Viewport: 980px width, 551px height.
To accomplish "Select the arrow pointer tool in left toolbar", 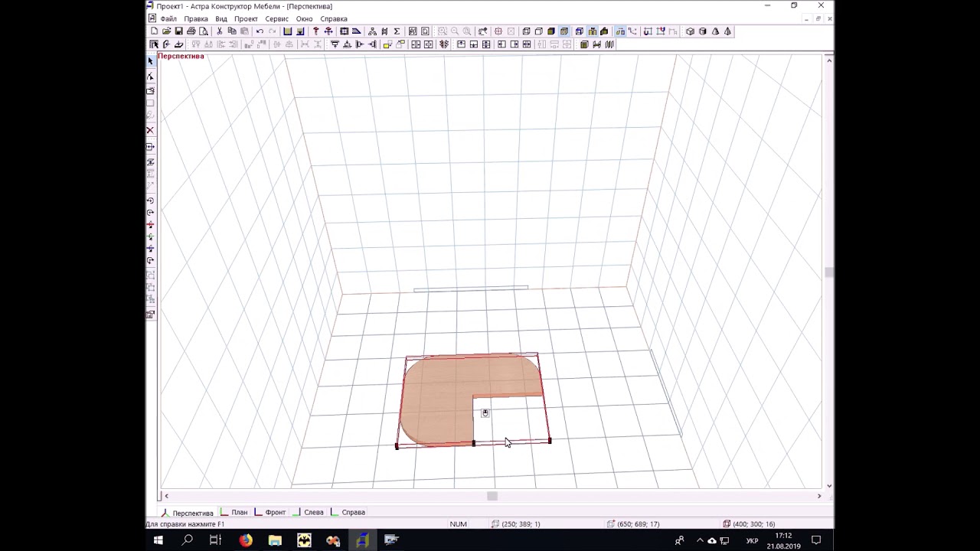I will tap(150, 61).
